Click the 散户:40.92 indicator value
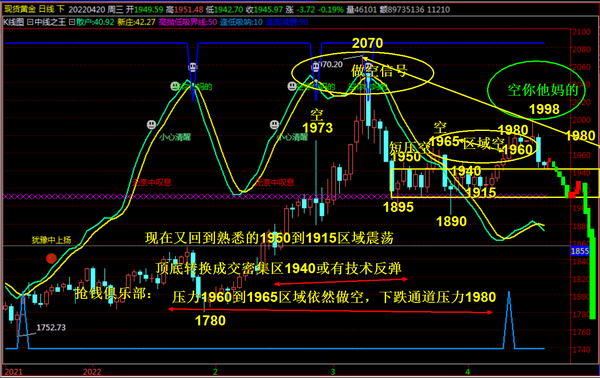 tap(95, 22)
